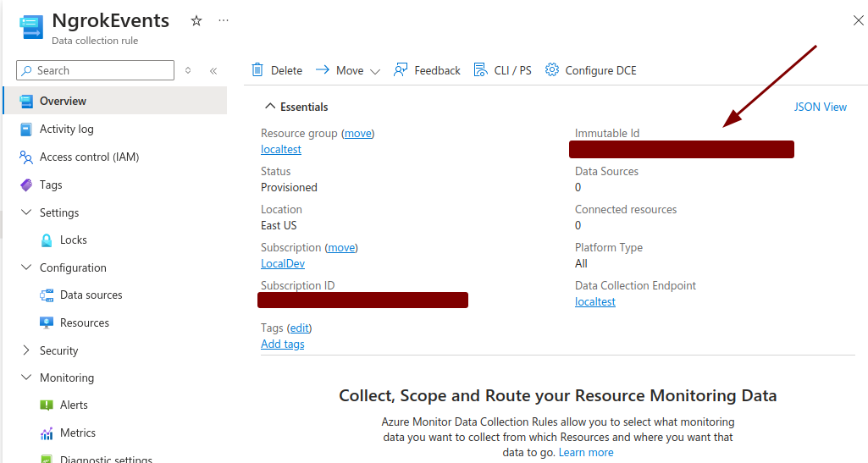Open the more options ellipsis beside the title
The height and width of the screenshot is (463, 868).
pyautogui.click(x=223, y=20)
